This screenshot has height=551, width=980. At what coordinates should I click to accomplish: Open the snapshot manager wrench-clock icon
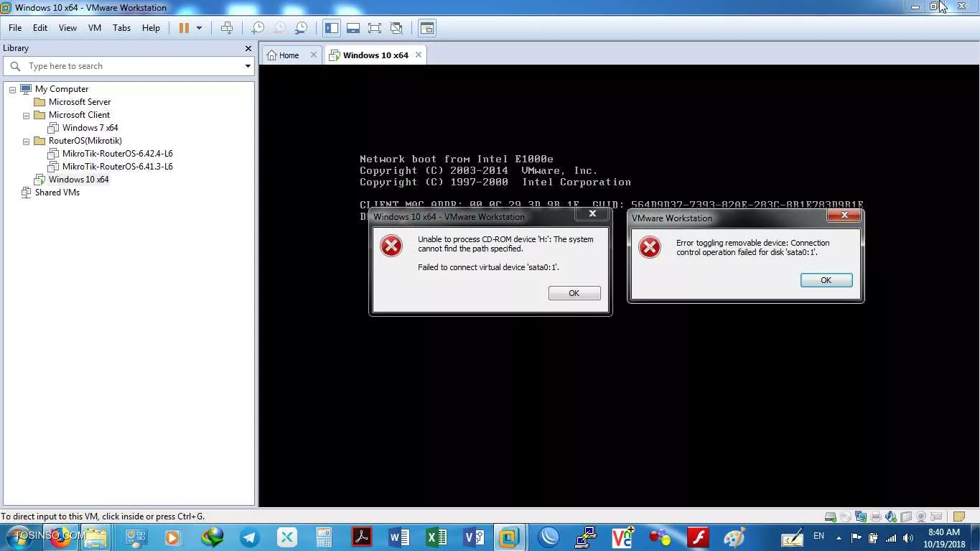302,28
